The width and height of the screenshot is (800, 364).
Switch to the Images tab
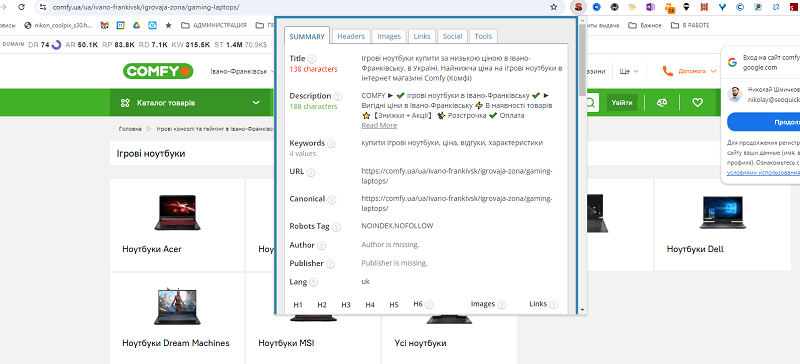tap(389, 36)
